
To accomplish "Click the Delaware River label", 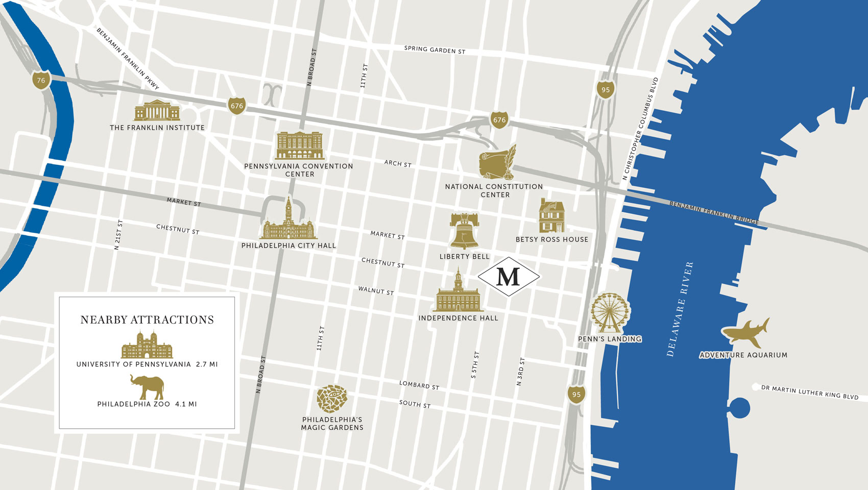I will coord(680,309).
